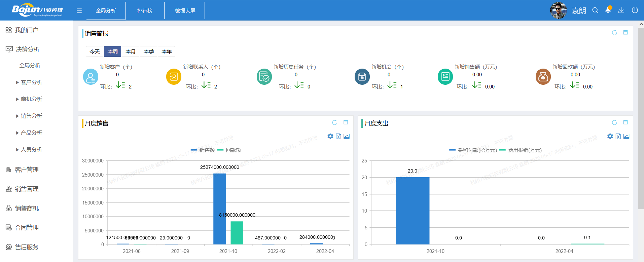Click the download icon in header
This screenshot has width=644, height=262.
pyautogui.click(x=621, y=10)
